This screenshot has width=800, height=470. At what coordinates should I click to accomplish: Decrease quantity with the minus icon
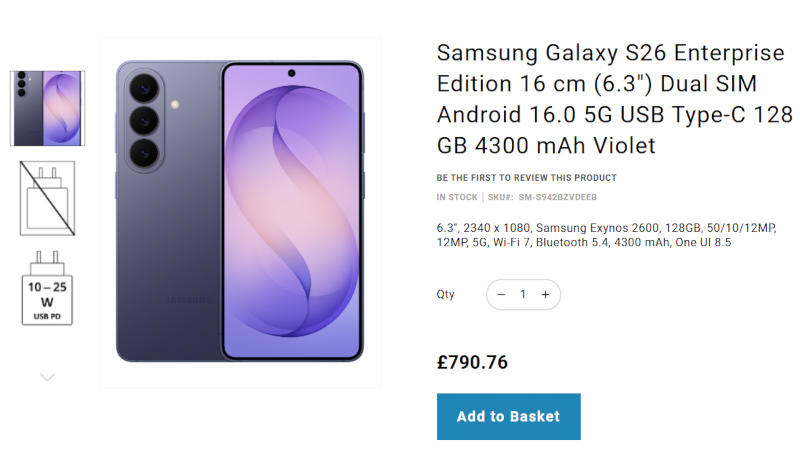(501, 295)
